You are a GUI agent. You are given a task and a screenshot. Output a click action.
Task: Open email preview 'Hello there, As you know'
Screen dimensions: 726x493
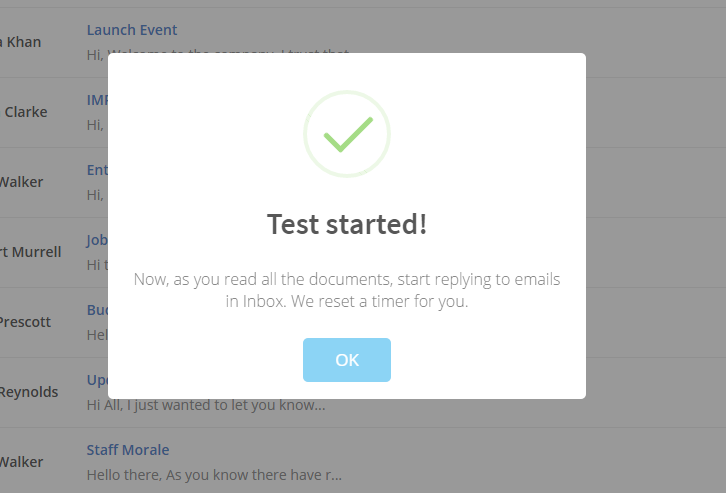coord(214,475)
